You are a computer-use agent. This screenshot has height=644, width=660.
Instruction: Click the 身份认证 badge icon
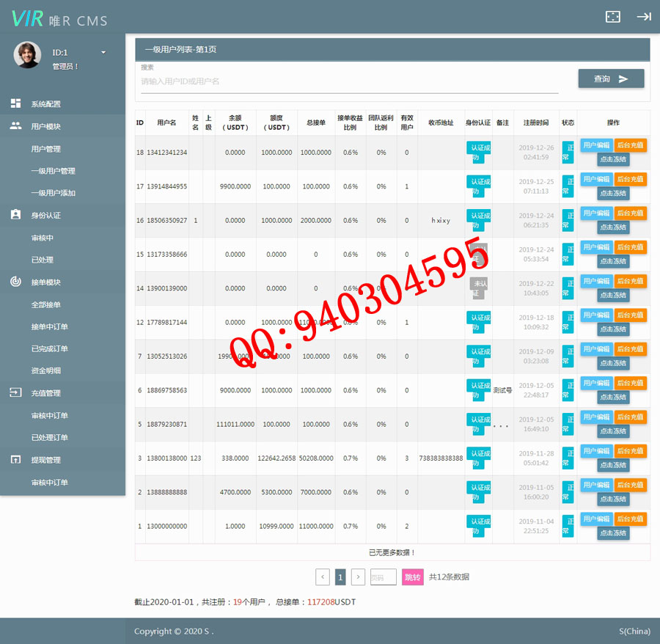[x=15, y=215]
